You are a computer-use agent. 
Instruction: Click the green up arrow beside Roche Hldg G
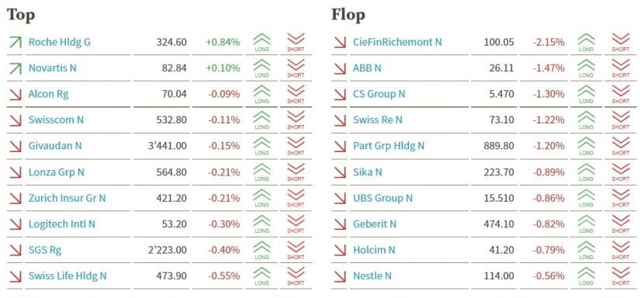(x=16, y=42)
